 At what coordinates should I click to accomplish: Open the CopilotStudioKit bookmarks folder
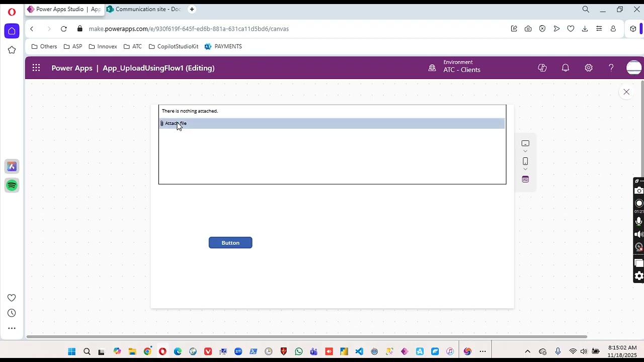(x=174, y=46)
